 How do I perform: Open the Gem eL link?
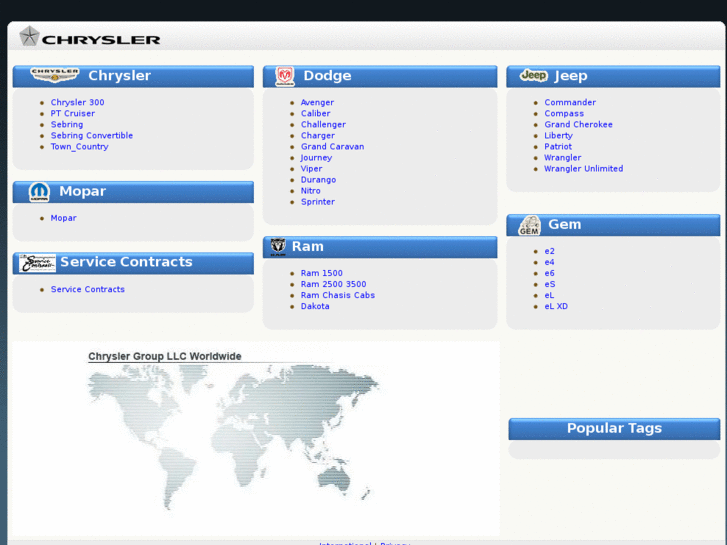549,295
